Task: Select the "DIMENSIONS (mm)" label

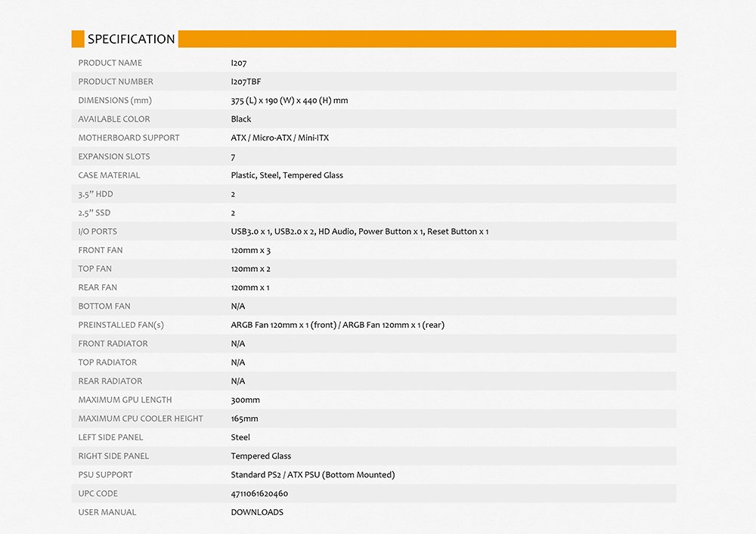Action: coord(115,100)
